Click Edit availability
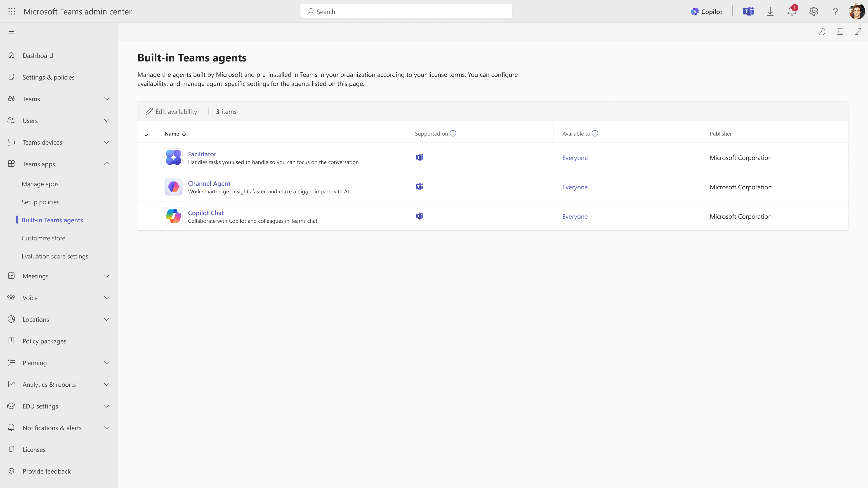868x488 pixels. click(171, 111)
